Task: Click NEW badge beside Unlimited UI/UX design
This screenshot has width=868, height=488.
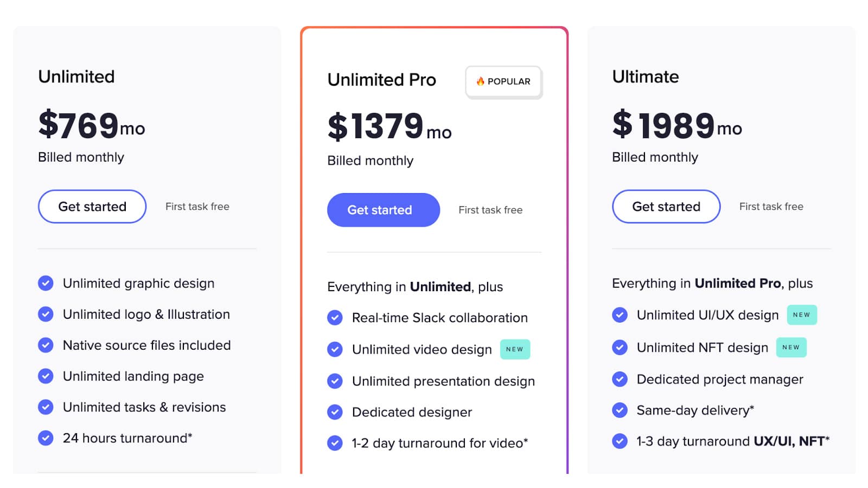Action: click(x=801, y=315)
